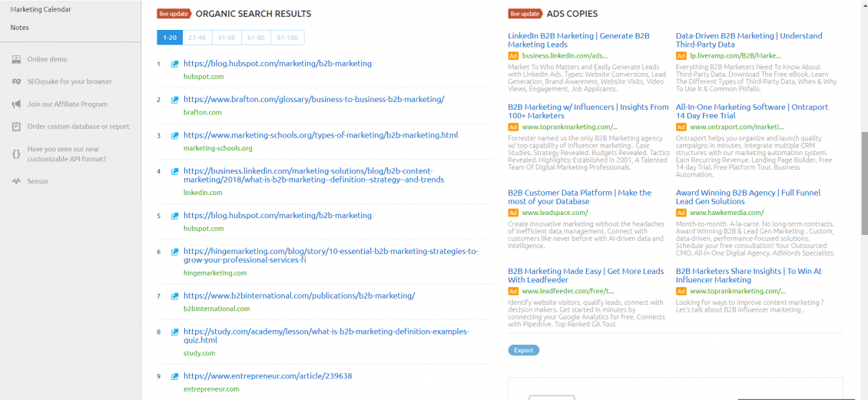Open customizable API format link
Viewport: 868px width, 400px height.
67,154
